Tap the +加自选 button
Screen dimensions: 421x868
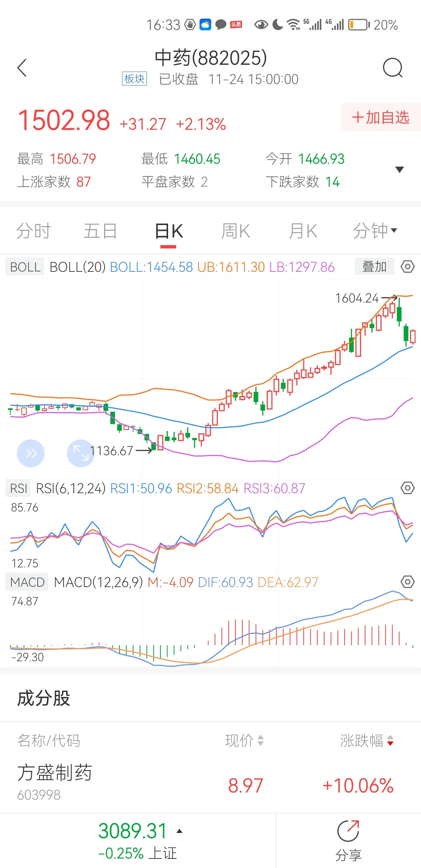point(381,117)
